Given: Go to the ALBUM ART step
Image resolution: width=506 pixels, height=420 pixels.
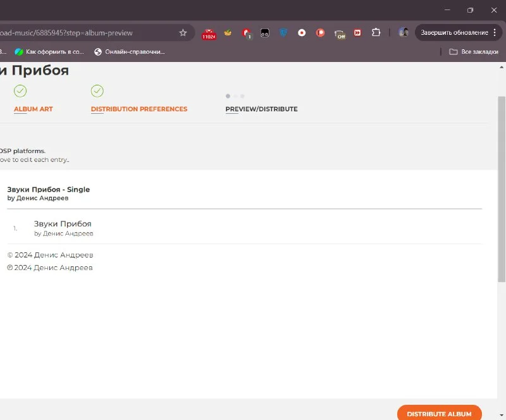Looking at the screenshot, I should click(33, 109).
